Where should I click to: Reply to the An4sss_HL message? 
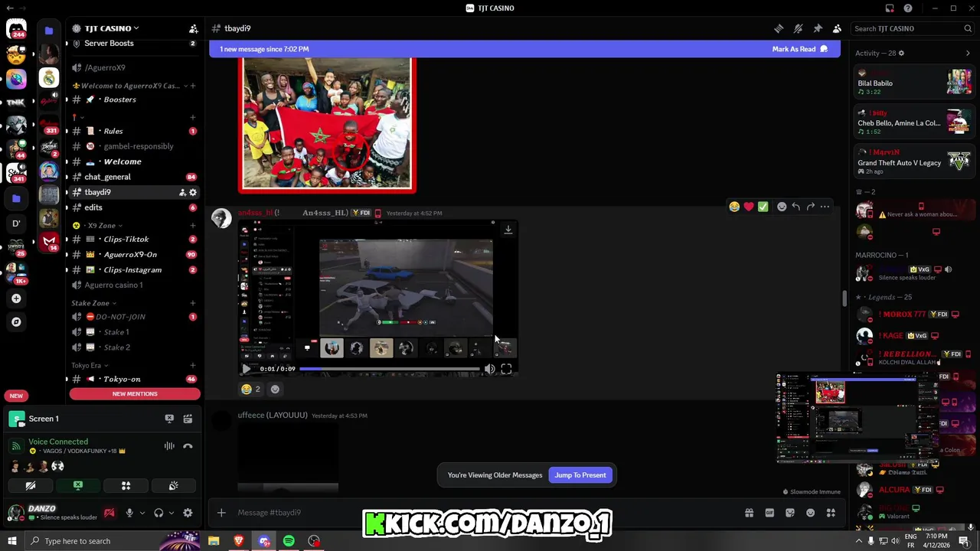[x=796, y=207]
